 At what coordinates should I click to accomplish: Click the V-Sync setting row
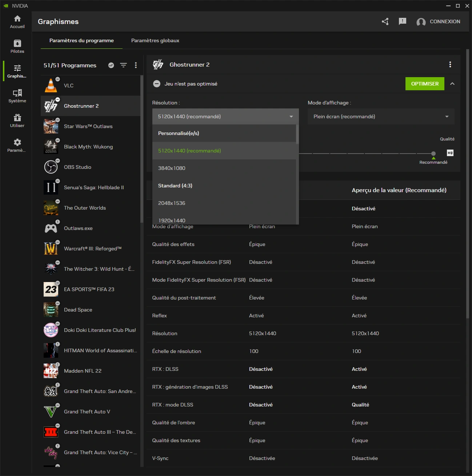(x=303, y=458)
